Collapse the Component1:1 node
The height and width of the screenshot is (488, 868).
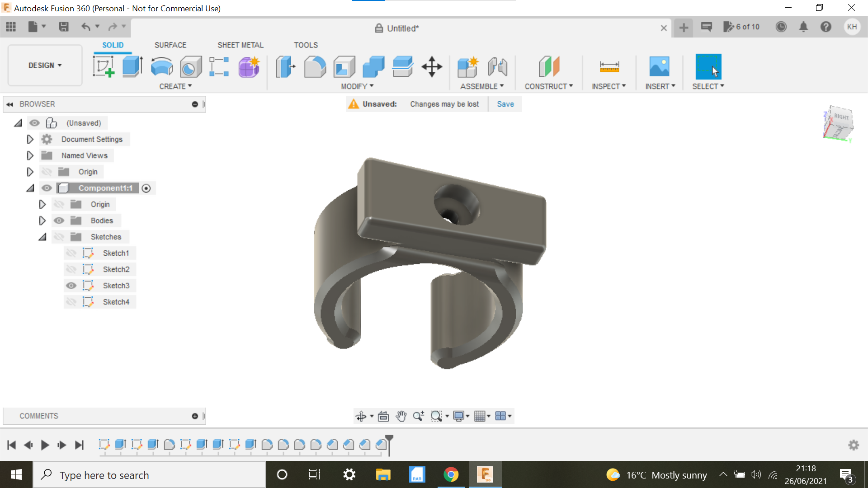pos(30,188)
